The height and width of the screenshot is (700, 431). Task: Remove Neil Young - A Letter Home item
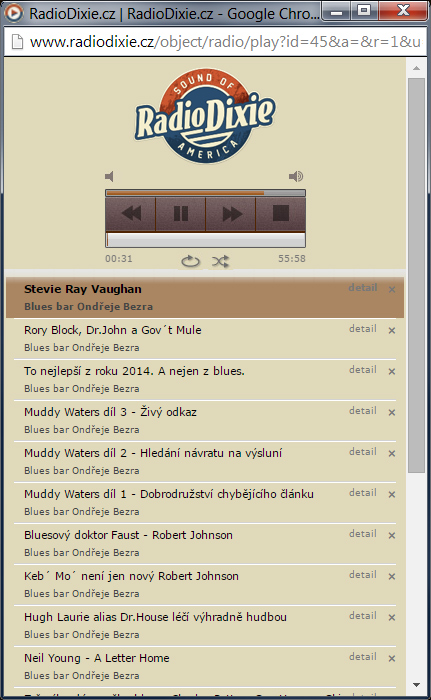(392, 658)
